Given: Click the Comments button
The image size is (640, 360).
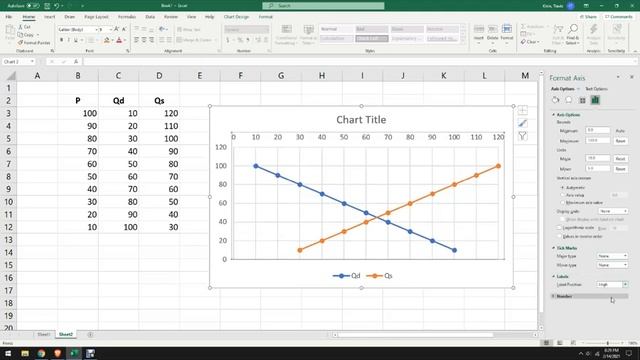Looking at the screenshot, I should pos(618,17).
